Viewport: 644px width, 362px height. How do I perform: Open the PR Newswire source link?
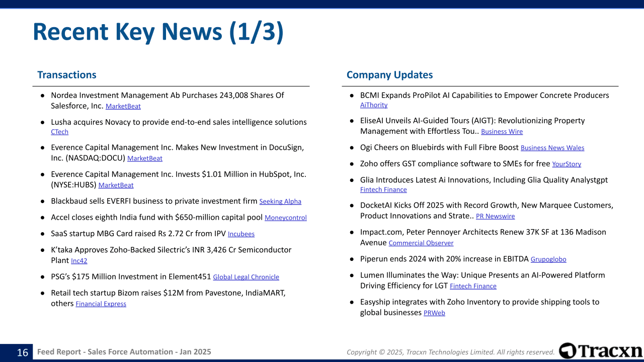pos(495,216)
